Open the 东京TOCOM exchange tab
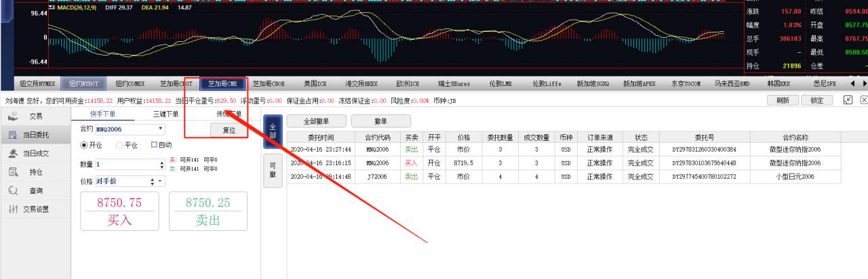 (686, 84)
